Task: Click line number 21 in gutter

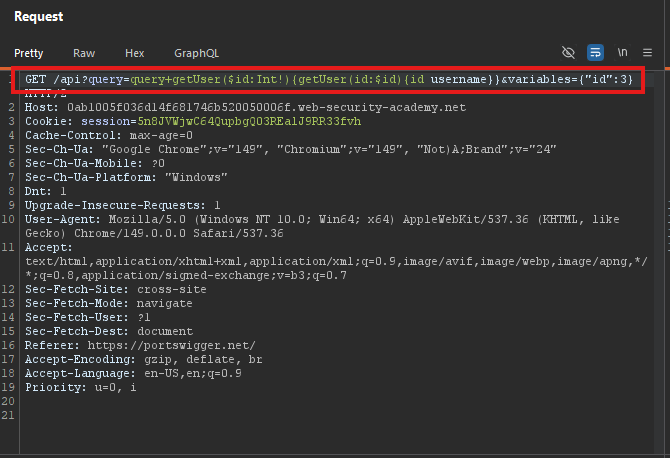Action: [x=8, y=416]
